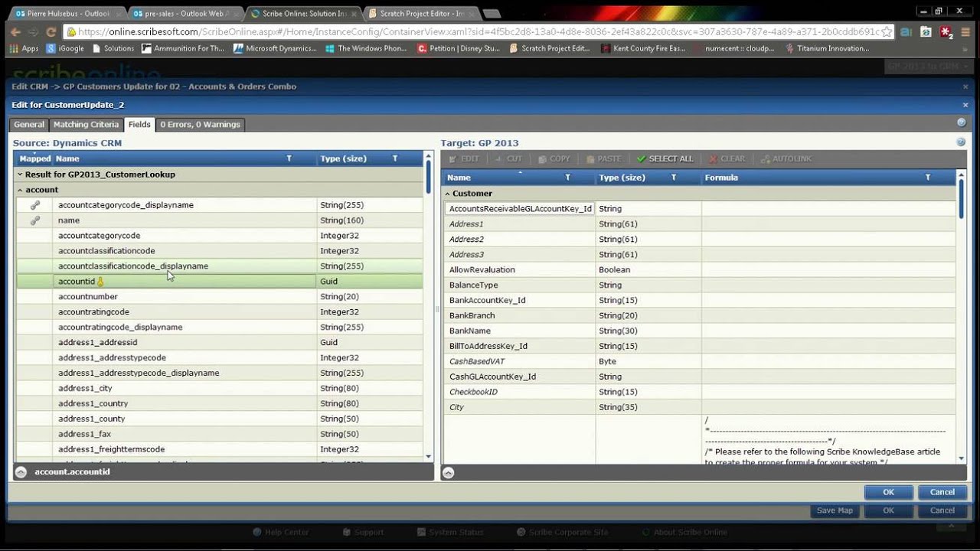
Task: Switch to the General tab
Action: [29, 124]
